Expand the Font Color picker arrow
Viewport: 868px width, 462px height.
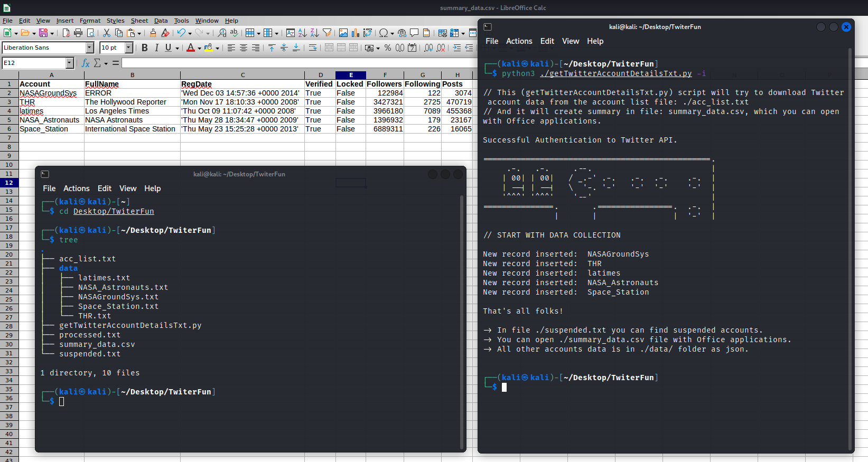pos(199,48)
